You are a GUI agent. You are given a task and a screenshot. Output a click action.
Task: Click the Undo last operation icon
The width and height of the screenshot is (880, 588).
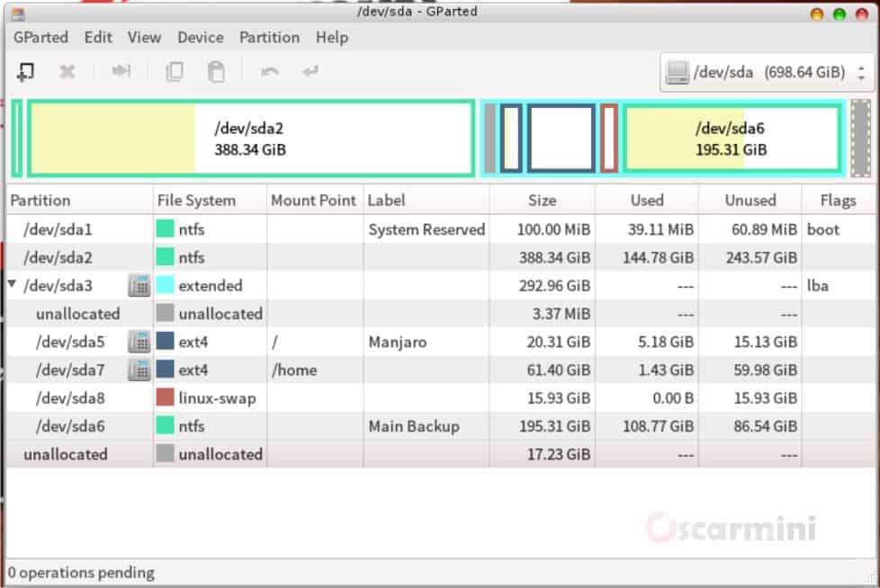[x=269, y=71]
